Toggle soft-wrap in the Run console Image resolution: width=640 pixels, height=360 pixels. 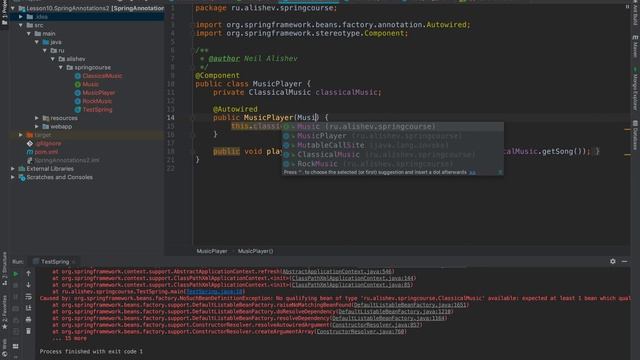(28, 297)
